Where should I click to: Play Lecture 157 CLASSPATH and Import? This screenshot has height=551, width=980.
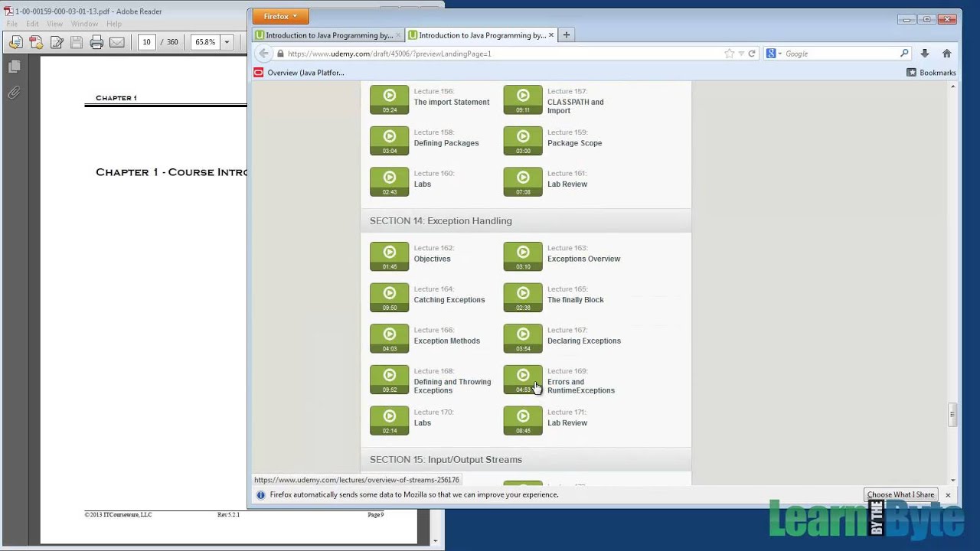pyautogui.click(x=523, y=99)
